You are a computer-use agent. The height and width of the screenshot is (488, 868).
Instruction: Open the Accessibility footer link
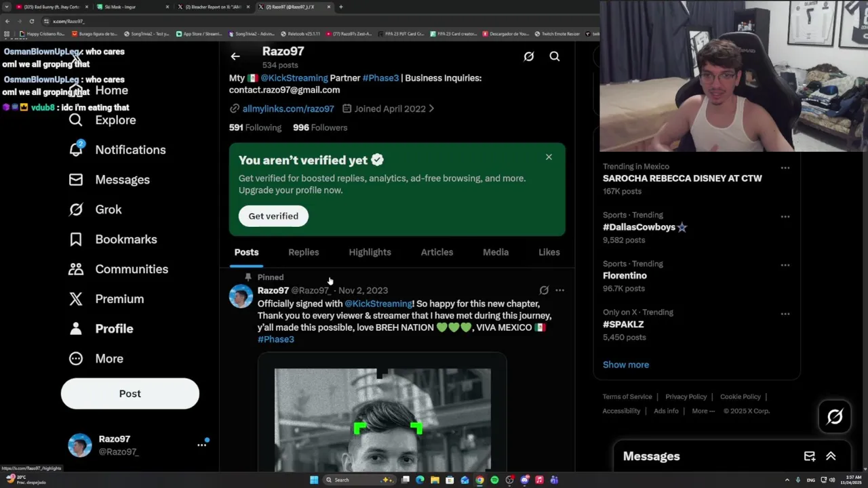click(x=621, y=411)
